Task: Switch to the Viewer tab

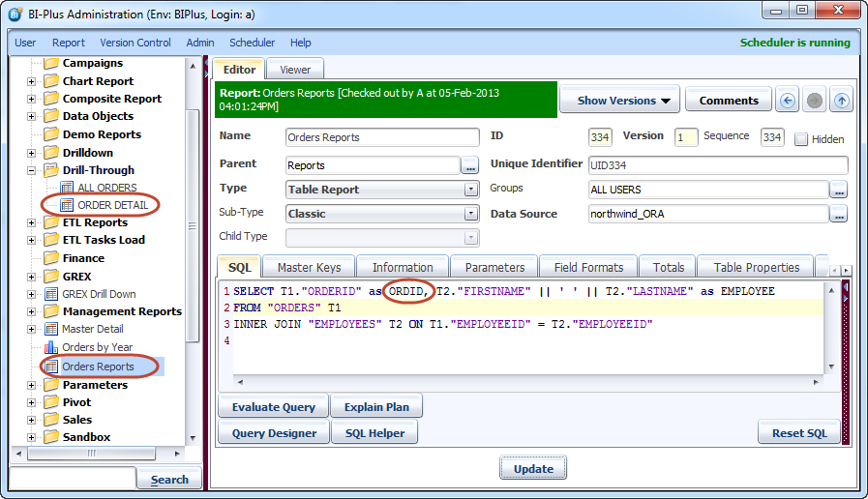Action: pos(295,70)
